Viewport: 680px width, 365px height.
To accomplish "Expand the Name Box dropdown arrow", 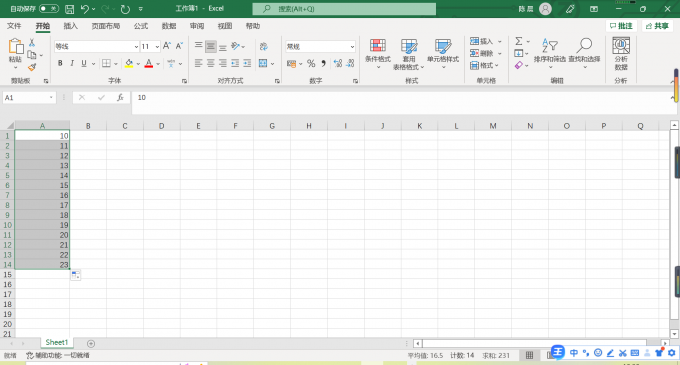I will [x=51, y=98].
